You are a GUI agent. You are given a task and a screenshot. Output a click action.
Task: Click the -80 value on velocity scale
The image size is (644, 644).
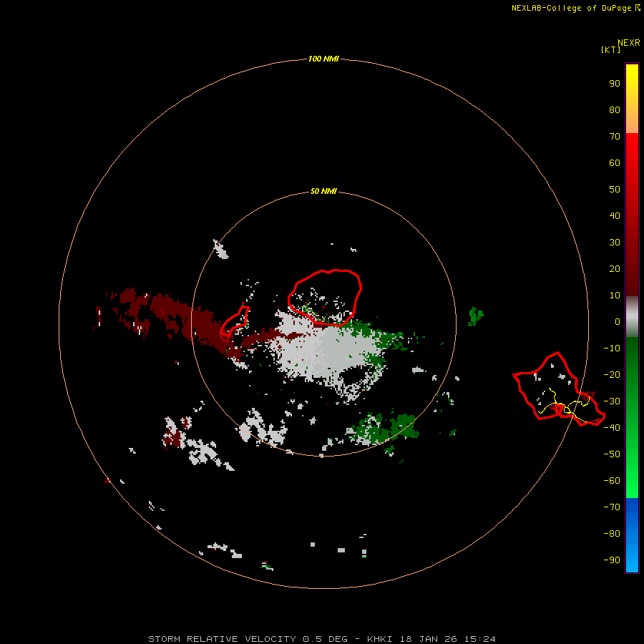coord(612,534)
